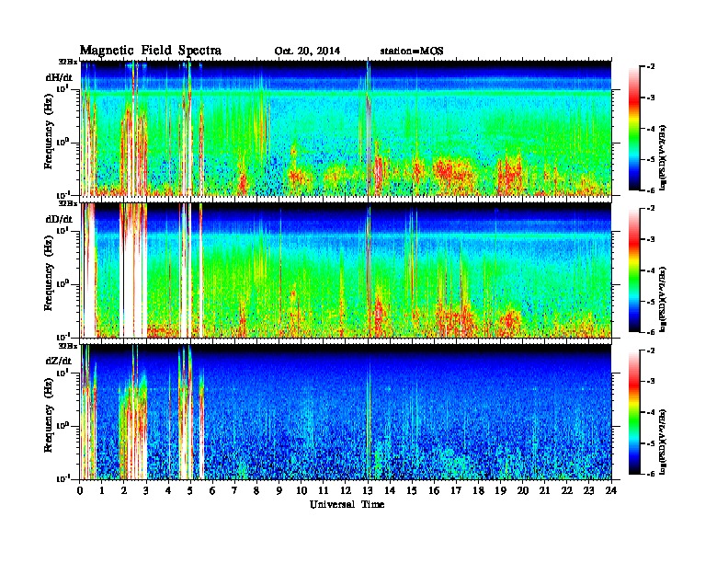Screen dimensions: 728x563
Task: Click hour tick label '10' on time axis
Action: click(x=301, y=491)
